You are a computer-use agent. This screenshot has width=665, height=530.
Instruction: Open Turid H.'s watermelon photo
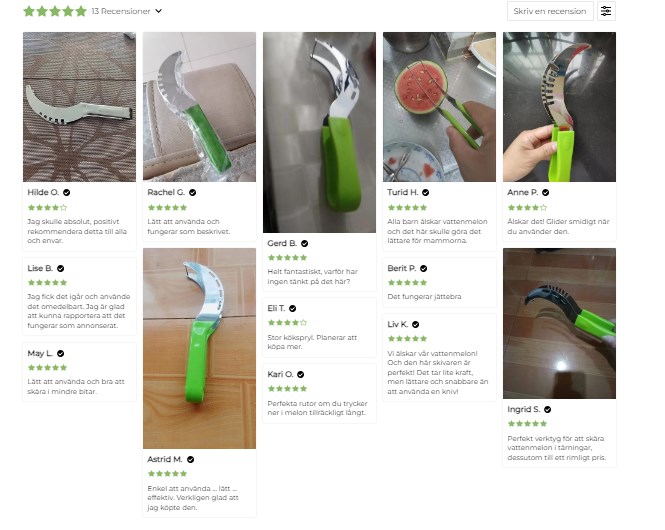(439, 107)
